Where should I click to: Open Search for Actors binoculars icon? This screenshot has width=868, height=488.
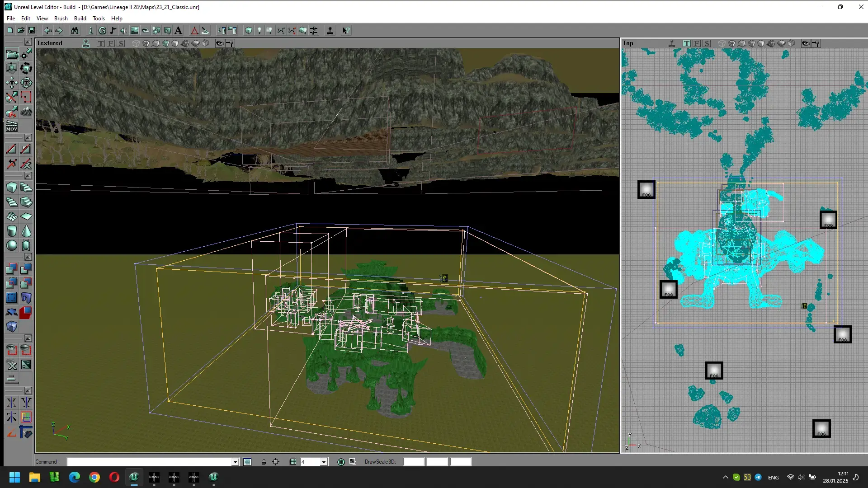[x=75, y=30]
